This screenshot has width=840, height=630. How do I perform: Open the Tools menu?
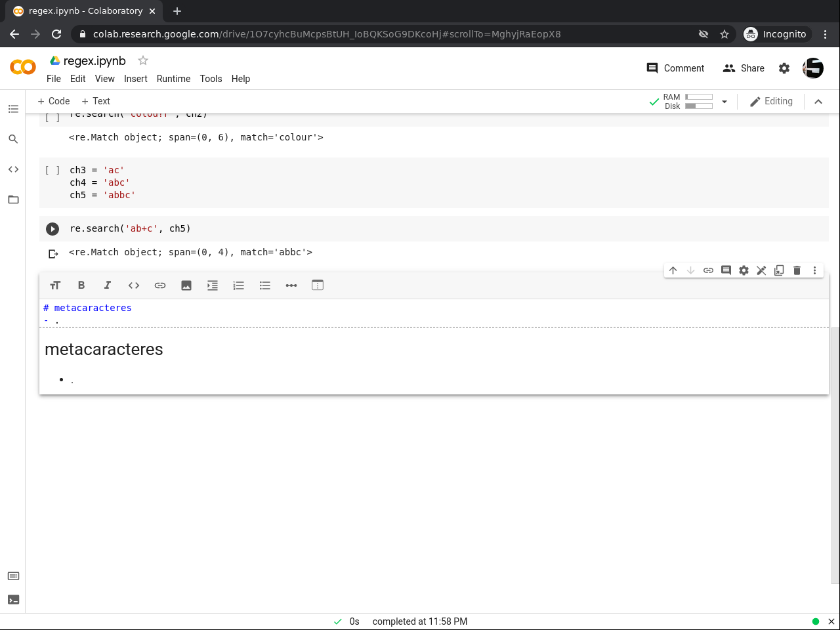click(x=211, y=79)
